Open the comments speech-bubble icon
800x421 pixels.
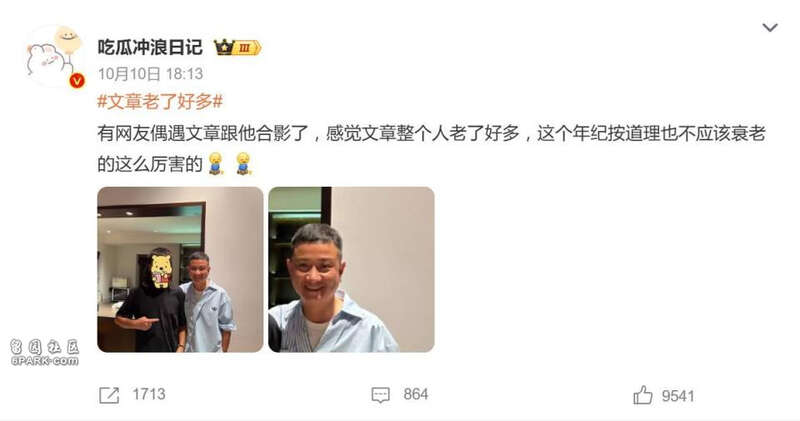pos(381,395)
